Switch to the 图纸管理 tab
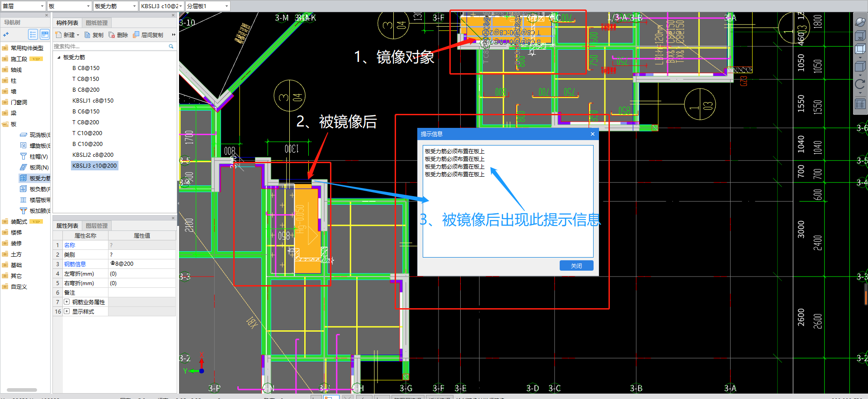This screenshot has width=868, height=399. pyautogui.click(x=97, y=23)
